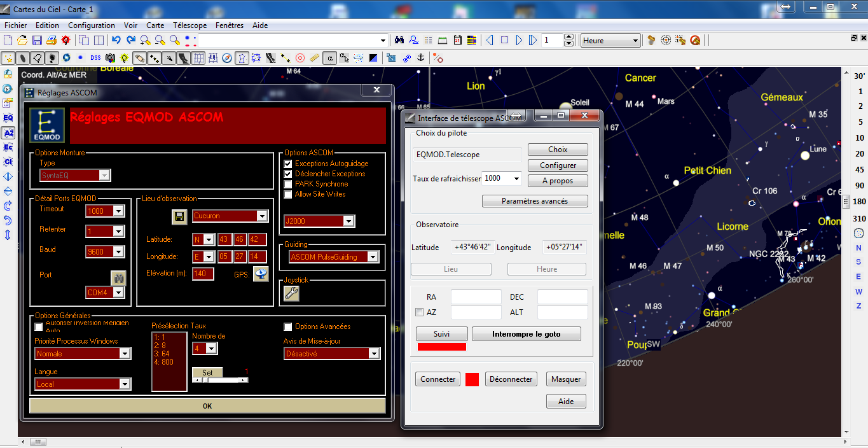
Task: Click the zoom out magnifier icon
Action: (x=160, y=40)
